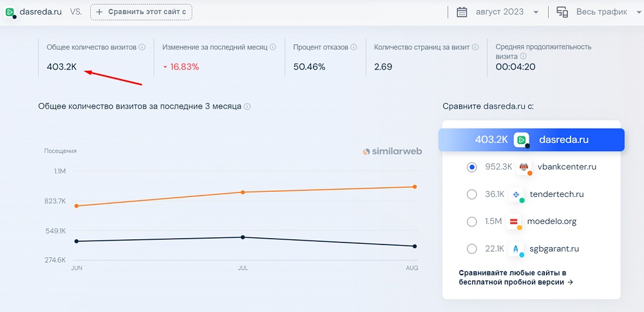This screenshot has width=644, height=312.
Task: Click the dasreda.ru domain name in header
Action: point(41,12)
